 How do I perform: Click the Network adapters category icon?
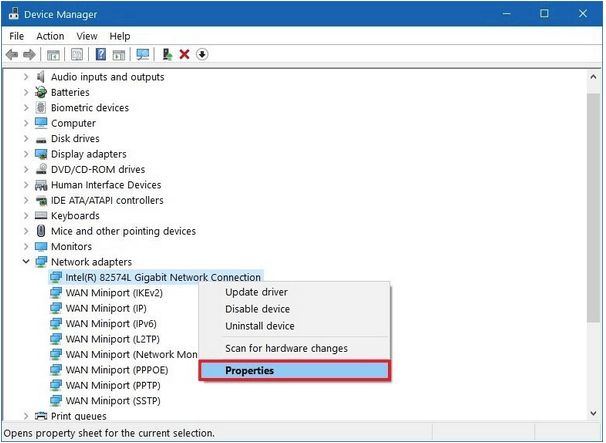pyautogui.click(x=41, y=262)
